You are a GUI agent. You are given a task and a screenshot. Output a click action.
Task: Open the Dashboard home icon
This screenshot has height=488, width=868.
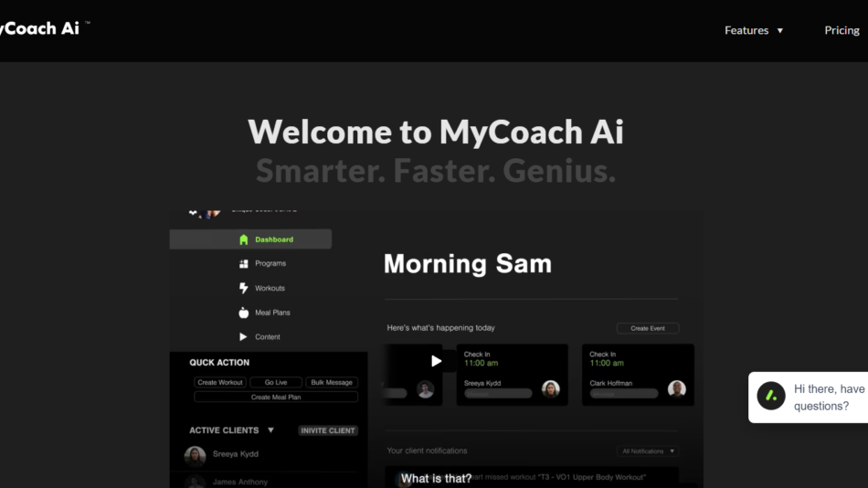tap(244, 239)
